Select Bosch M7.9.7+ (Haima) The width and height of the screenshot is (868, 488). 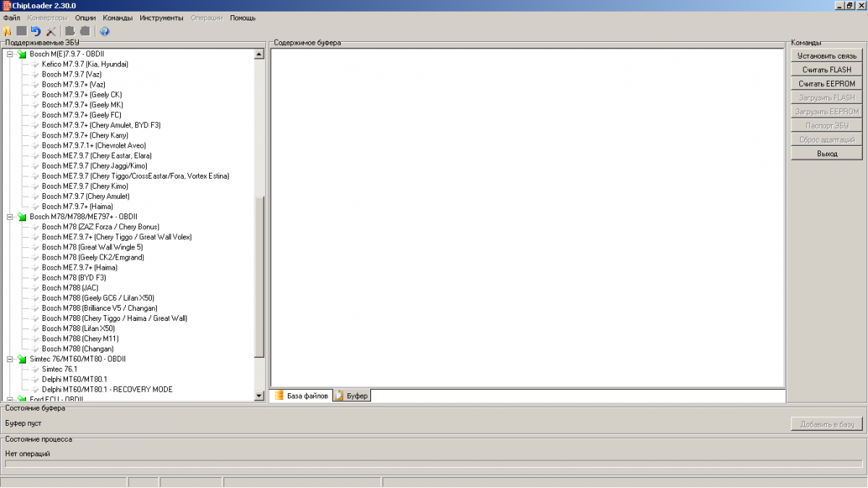click(77, 206)
